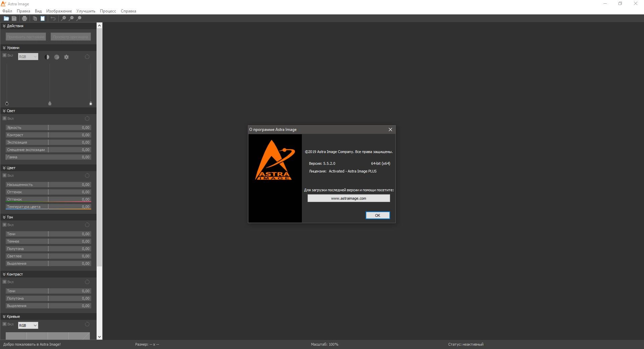644x349 pixels.
Task: Enable the Вкл checkbox in Цвет
Action: [x=4, y=176]
